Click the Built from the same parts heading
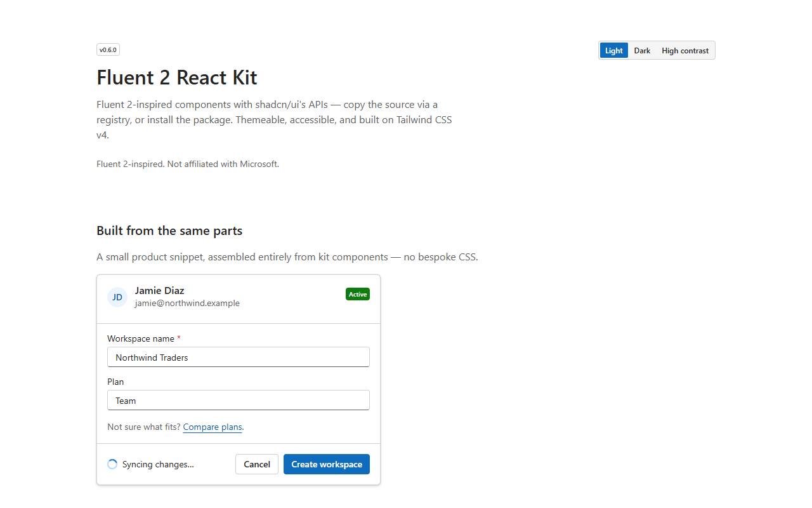The width and height of the screenshot is (812, 508). point(169,231)
